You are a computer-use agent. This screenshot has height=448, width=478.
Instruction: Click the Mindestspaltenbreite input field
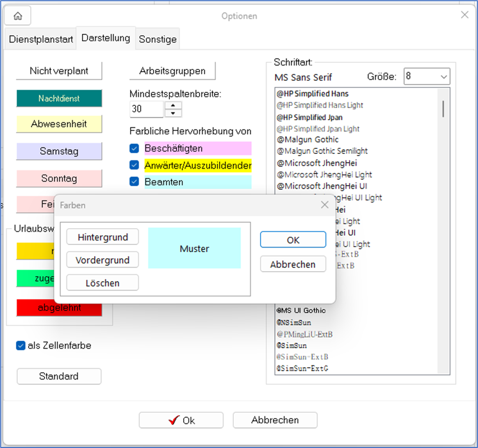[147, 109]
